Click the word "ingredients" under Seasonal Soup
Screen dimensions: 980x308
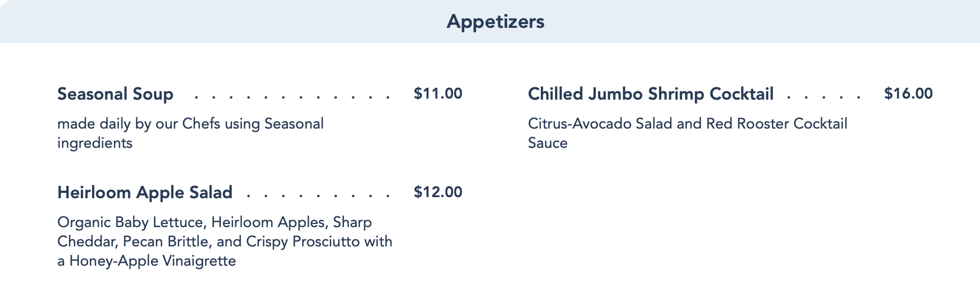[95, 144]
